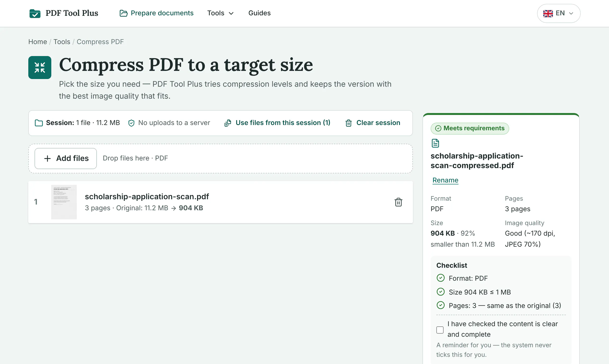Click the teal compress icon beside the title
The image size is (609, 364).
[40, 68]
